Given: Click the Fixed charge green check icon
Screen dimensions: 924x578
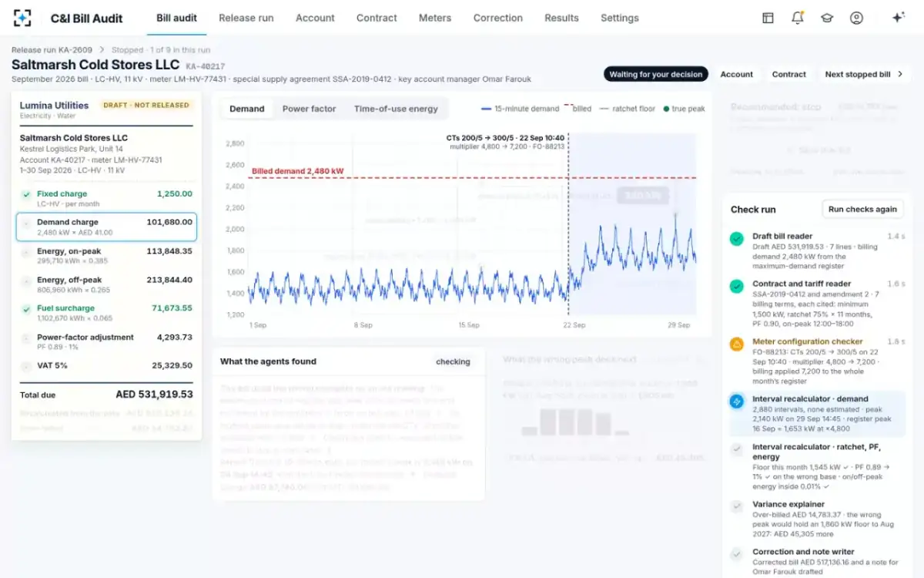Looking at the screenshot, I should (26, 195).
